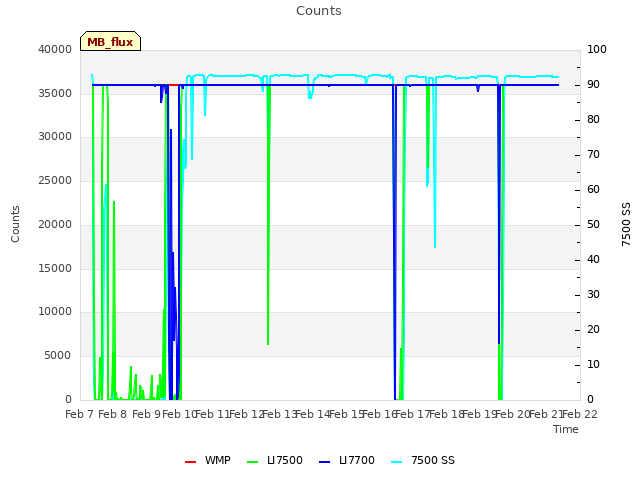Viewport: 640px width, 480px height.
Task: Click the blue LI7700 legend color line
Action: 324,462
